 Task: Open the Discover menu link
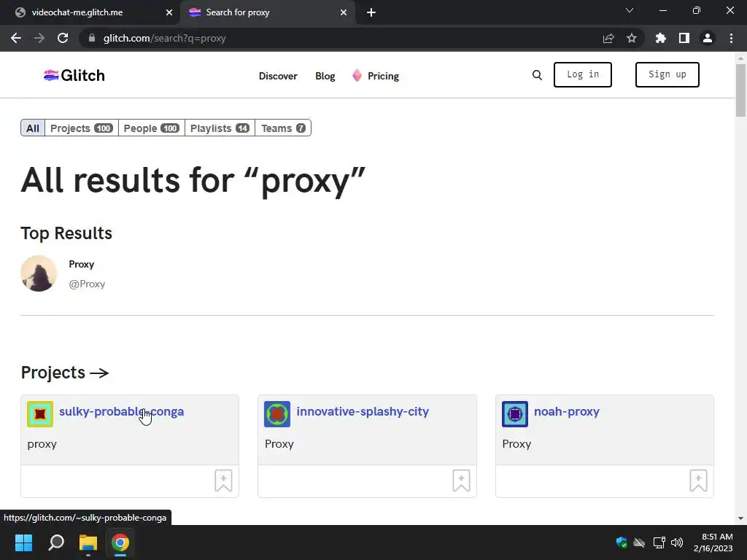pos(278,76)
